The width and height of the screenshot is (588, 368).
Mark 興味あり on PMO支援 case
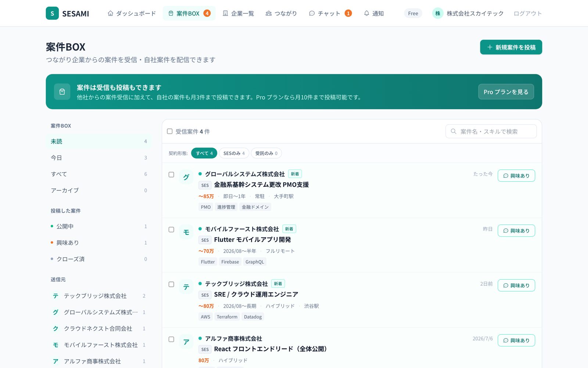[516, 176]
